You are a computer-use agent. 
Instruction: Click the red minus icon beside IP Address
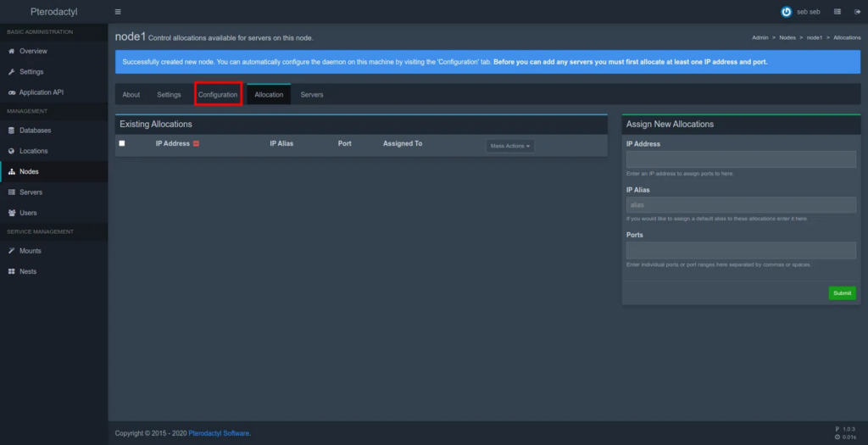pos(196,144)
